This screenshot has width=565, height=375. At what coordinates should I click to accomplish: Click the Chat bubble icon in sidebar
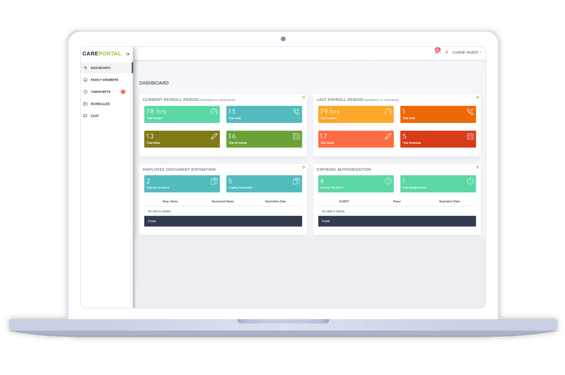pos(85,116)
